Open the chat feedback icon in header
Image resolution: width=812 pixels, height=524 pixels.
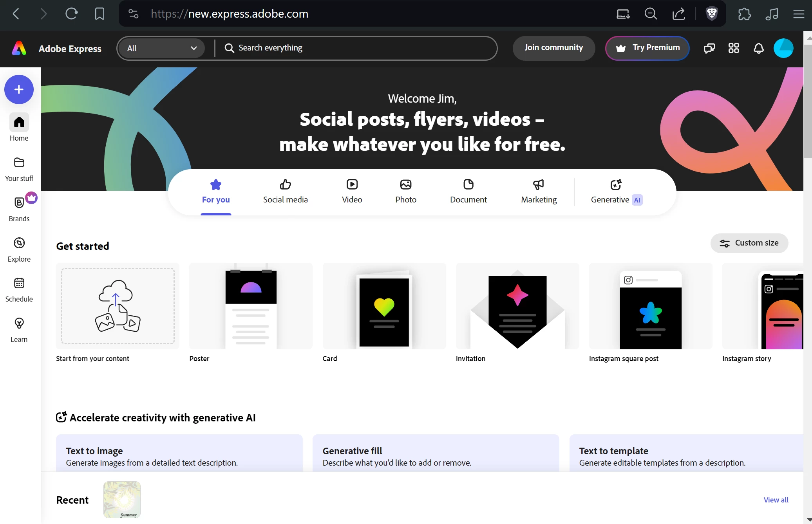pos(709,48)
